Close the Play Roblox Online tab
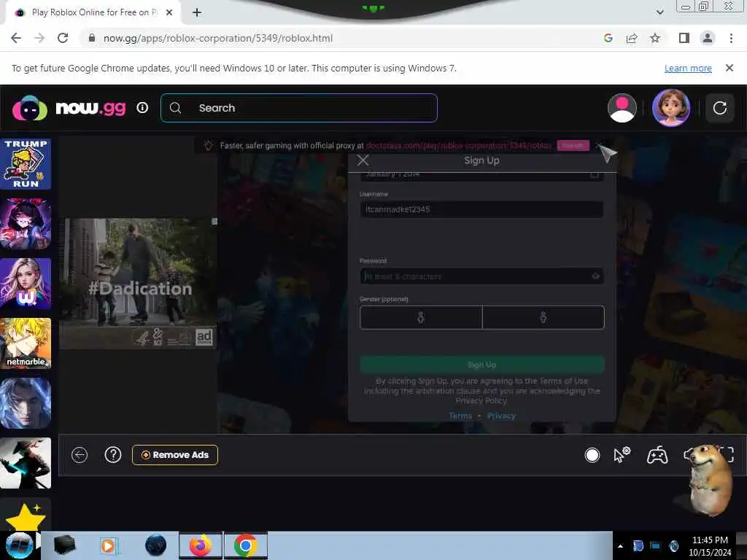The width and height of the screenshot is (747, 560). pos(169,13)
